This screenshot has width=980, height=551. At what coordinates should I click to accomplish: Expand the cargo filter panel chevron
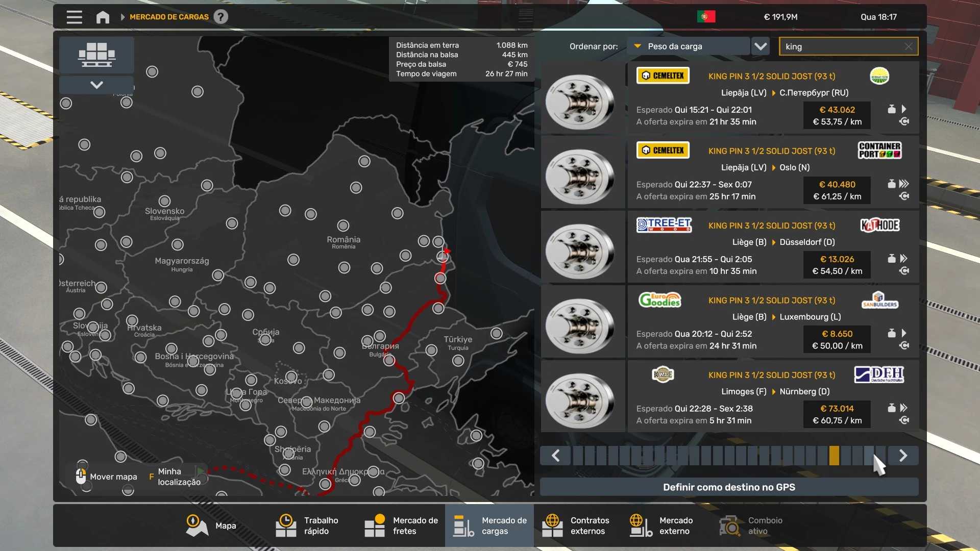point(96,85)
